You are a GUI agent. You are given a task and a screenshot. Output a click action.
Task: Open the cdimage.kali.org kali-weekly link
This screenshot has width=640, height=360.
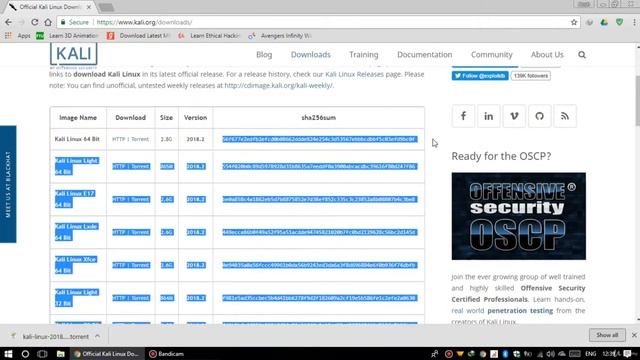pyautogui.click(x=278, y=85)
